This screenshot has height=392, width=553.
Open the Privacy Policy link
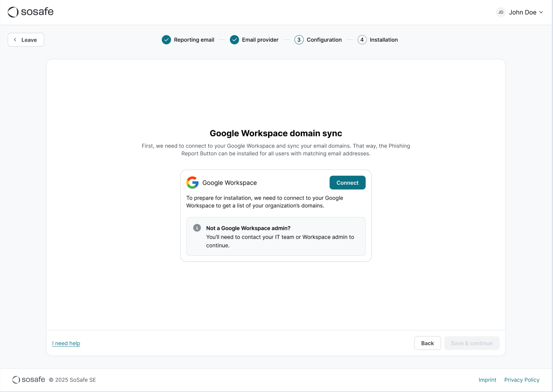pyautogui.click(x=522, y=380)
